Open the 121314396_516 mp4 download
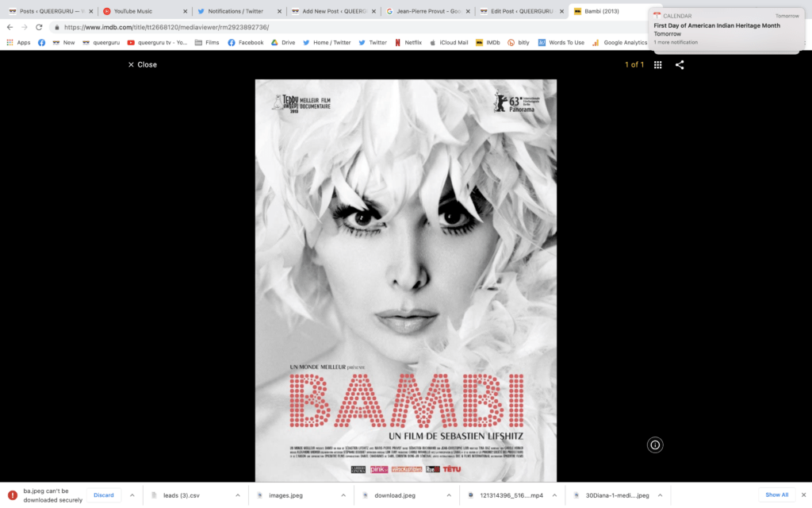The height and width of the screenshot is (508, 812). click(511, 495)
